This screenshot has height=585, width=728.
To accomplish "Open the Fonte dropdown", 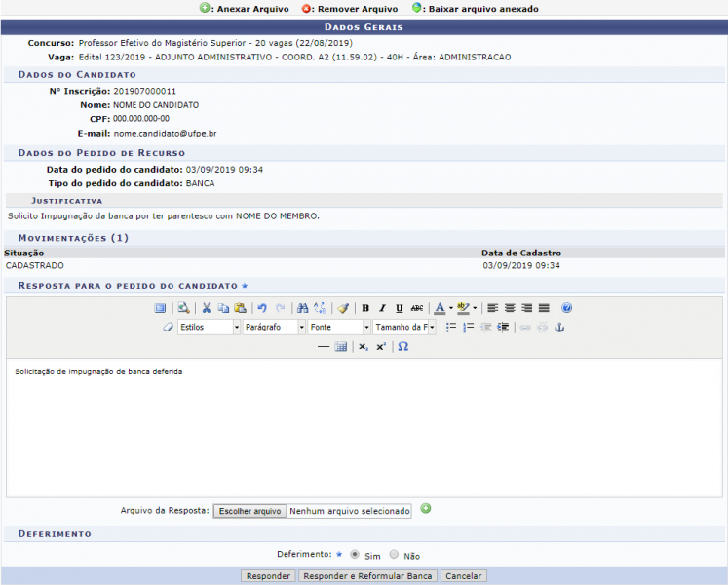I will (x=338, y=328).
